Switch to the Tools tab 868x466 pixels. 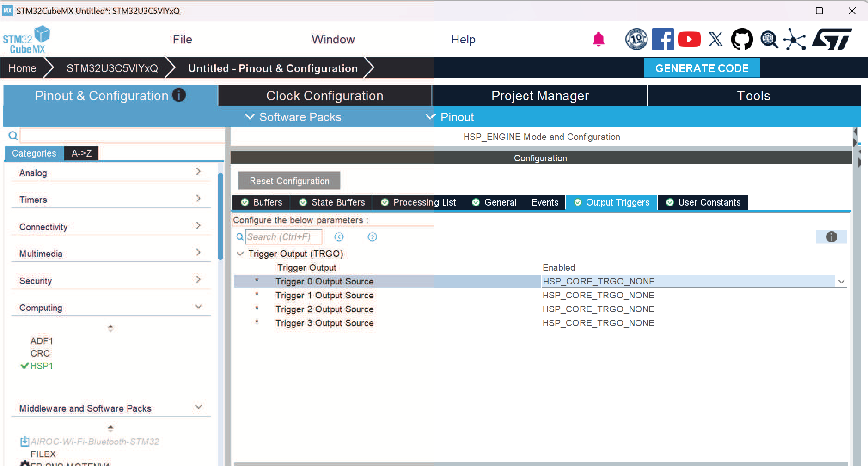pyautogui.click(x=754, y=96)
